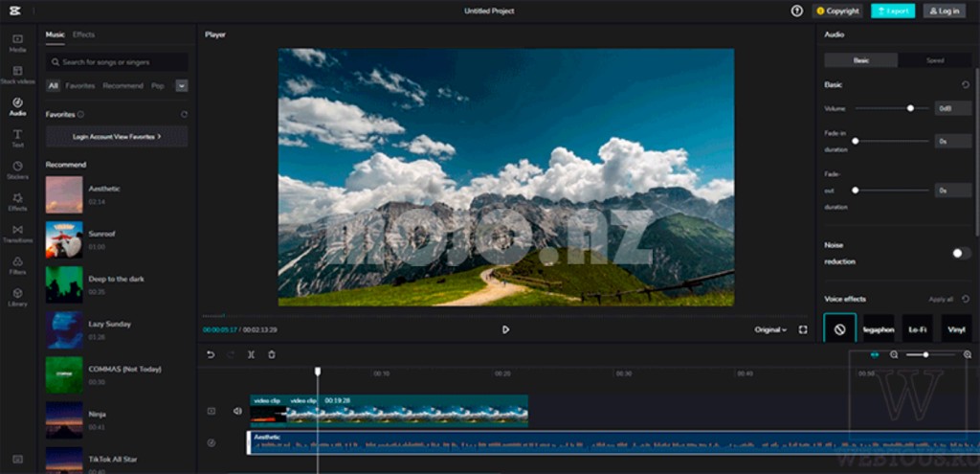Switch to the Speed tab
The height and width of the screenshot is (474, 980).
click(934, 60)
